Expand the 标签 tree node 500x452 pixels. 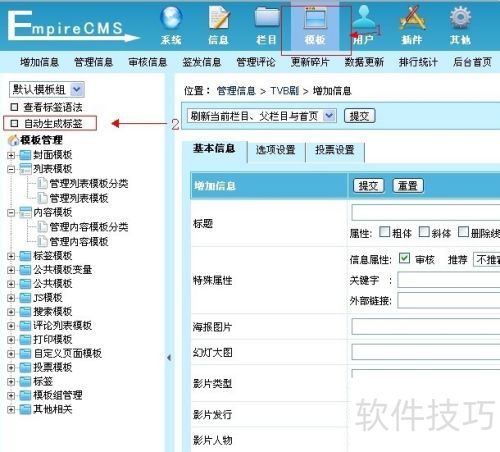click(11, 382)
